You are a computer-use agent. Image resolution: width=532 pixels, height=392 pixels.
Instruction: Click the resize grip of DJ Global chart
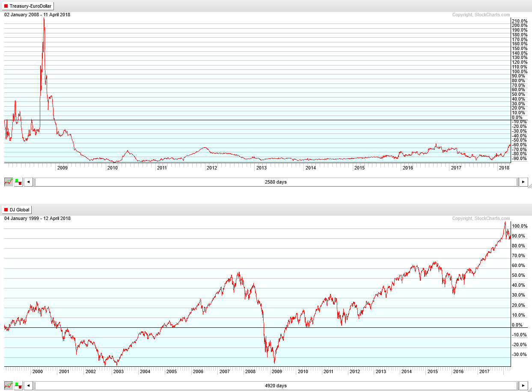(x=529, y=389)
